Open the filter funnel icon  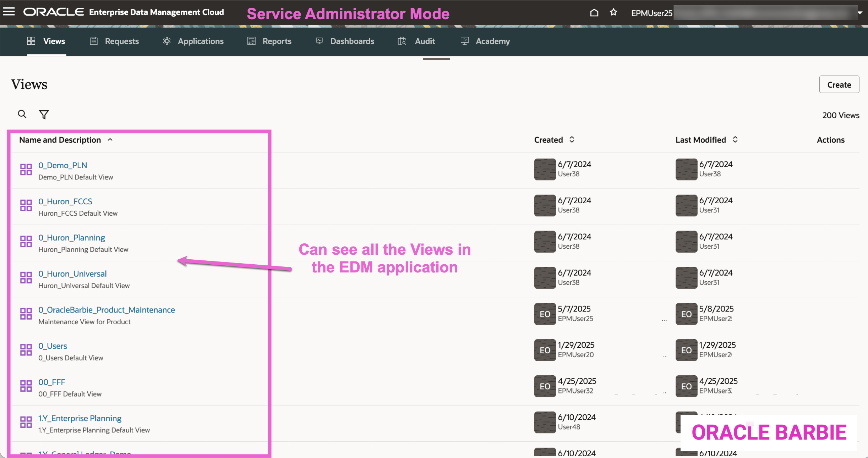click(x=44, y=115)
